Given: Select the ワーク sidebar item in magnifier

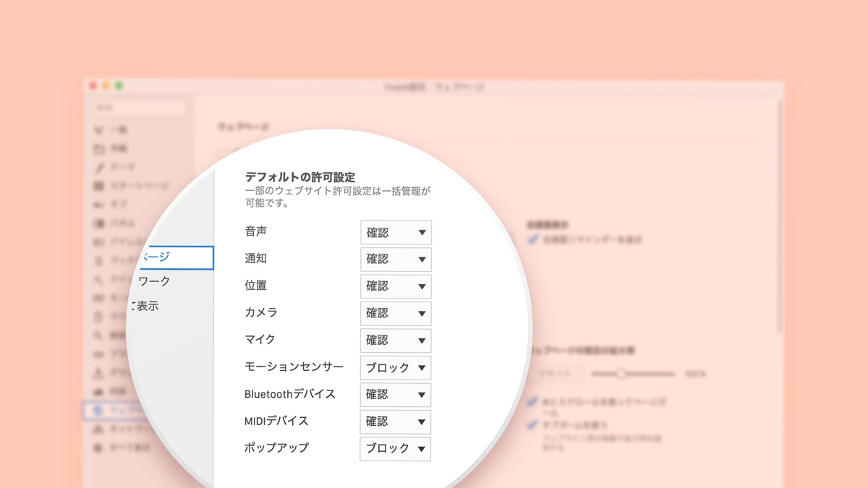Looking at the screenshot, I should 154,281.
